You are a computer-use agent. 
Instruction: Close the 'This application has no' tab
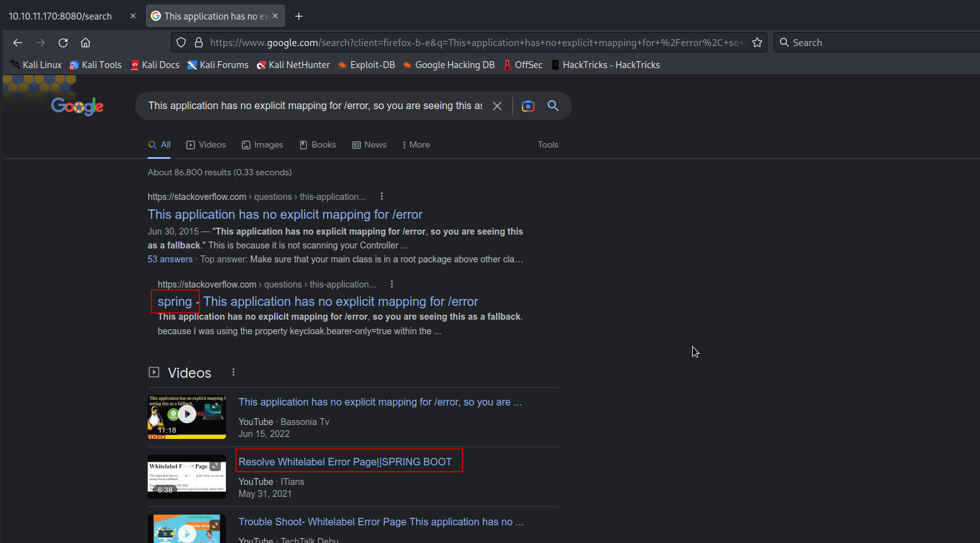pos(275,16)
